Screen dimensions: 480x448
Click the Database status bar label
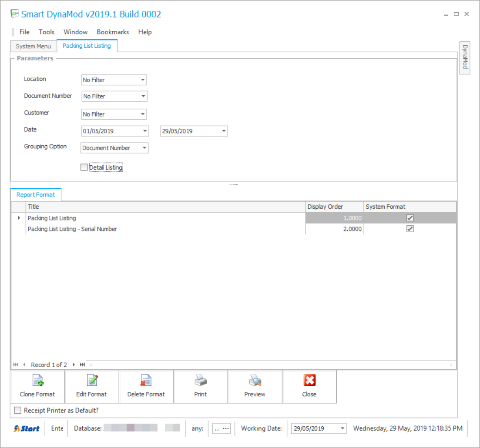[x=88, y=428]
